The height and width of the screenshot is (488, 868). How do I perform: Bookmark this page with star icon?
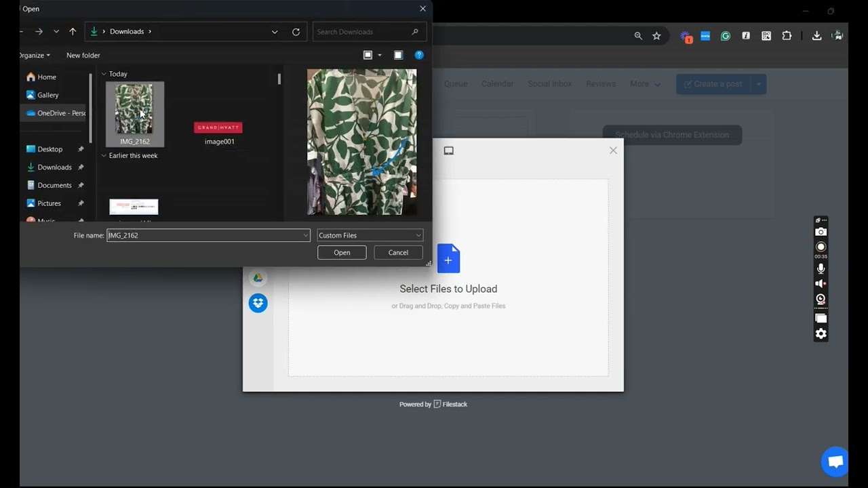coord(656,36)
